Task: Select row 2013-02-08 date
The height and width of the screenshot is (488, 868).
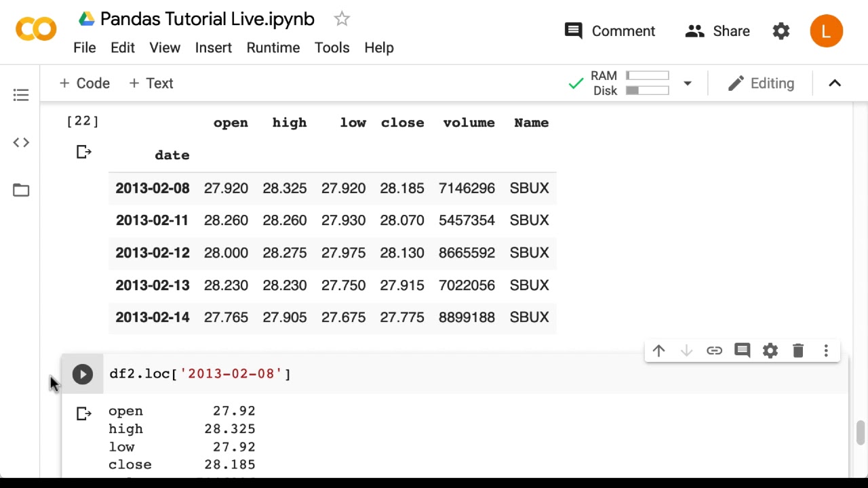Action: 153,188
